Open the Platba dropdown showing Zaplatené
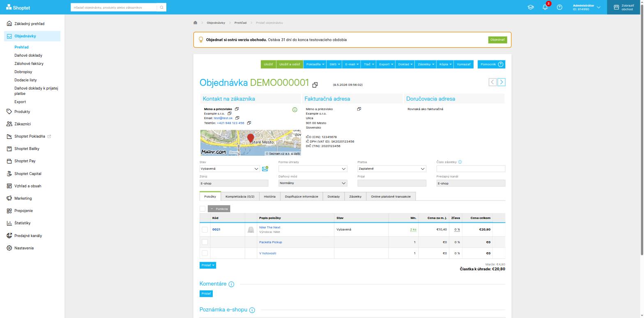The width and height of the screenshot is (644, 318). (x=392, y=168)
